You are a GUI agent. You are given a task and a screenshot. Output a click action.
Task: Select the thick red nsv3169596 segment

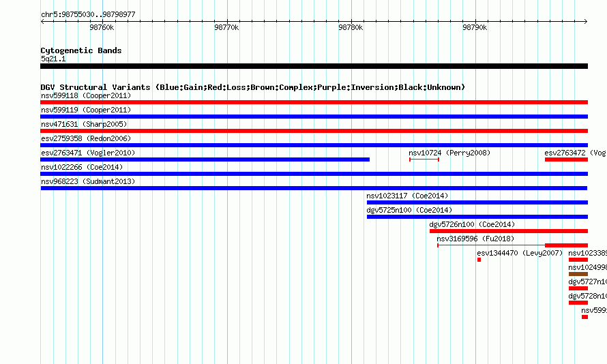(566, 245)
